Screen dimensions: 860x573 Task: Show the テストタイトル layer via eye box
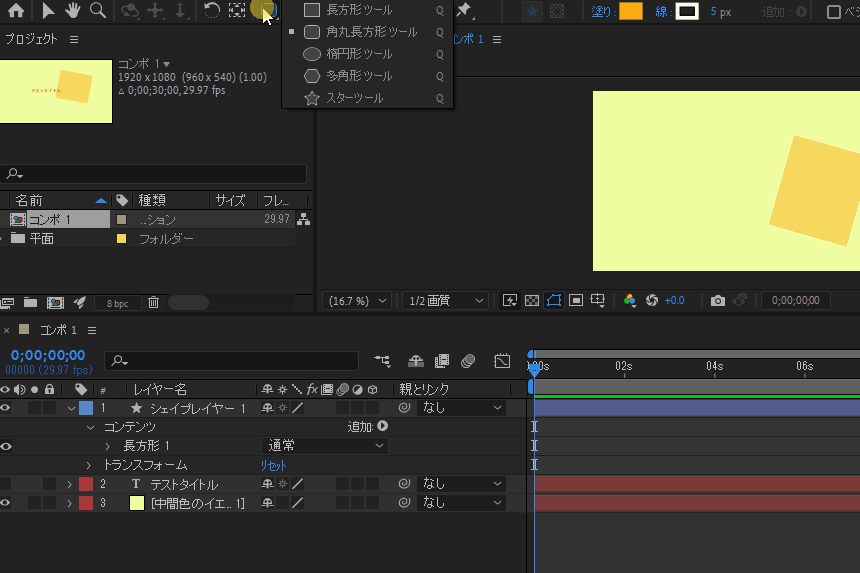click(x=5, y=484)
